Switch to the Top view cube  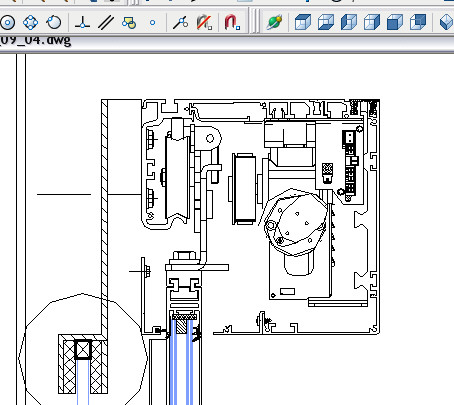coord(303,23)
